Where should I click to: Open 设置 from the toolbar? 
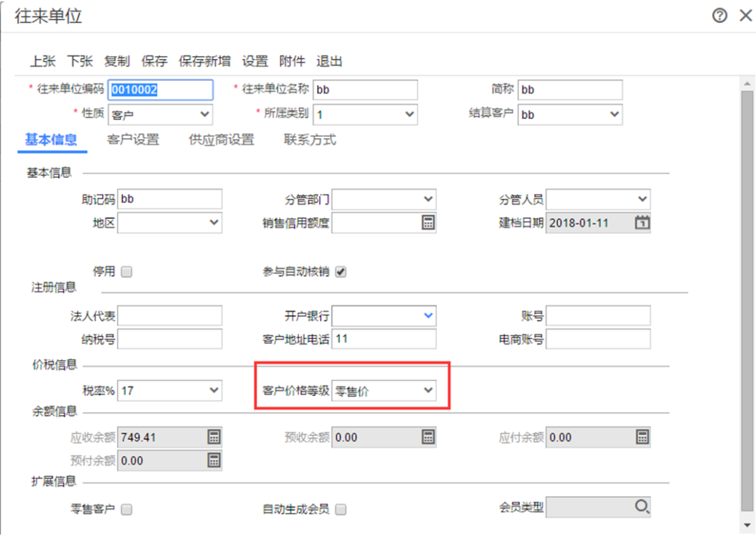coord(255,61)
